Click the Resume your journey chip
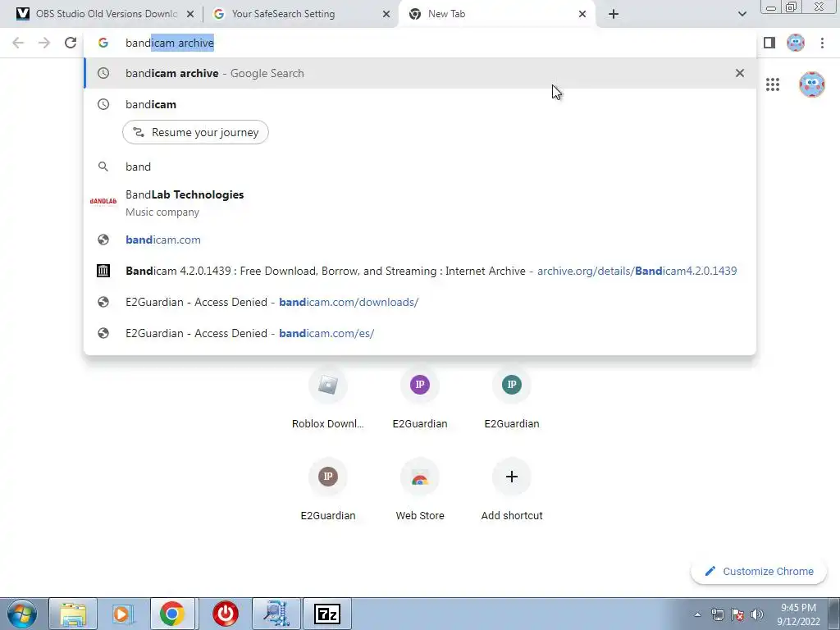Image resolution: width=840 pixels, height=630 pixels. point(195,132)
